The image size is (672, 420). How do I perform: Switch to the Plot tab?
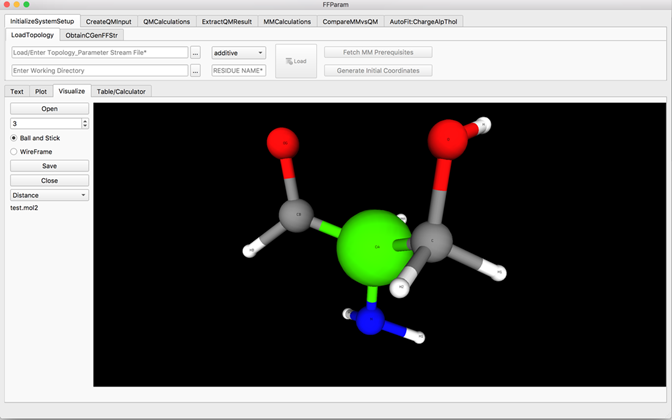click(x=41, y=91)
